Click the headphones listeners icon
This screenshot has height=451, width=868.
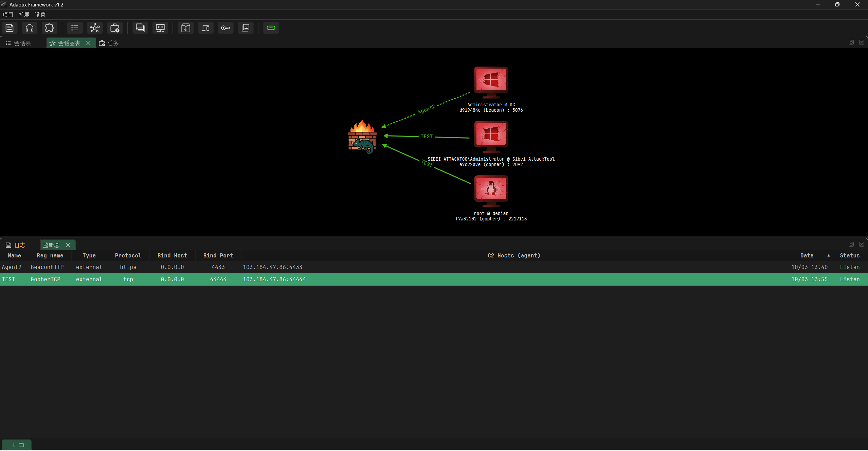[x=30, y=28]
